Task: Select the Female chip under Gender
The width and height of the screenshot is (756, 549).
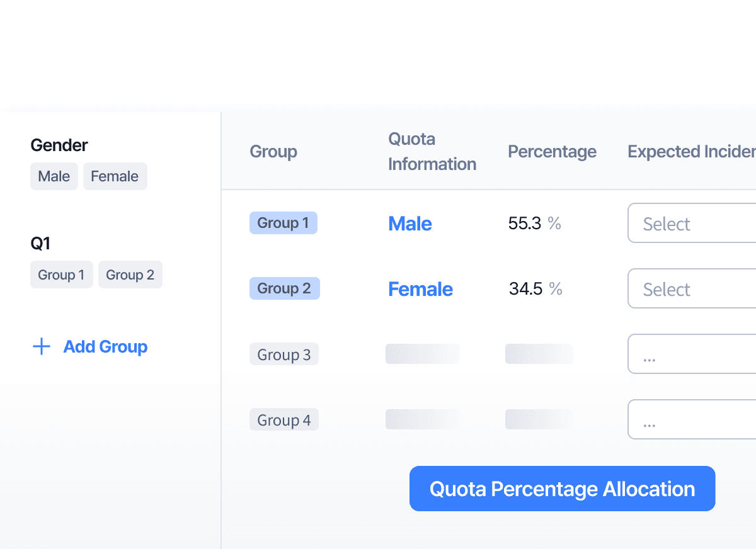Action: (x=115, y=176)
